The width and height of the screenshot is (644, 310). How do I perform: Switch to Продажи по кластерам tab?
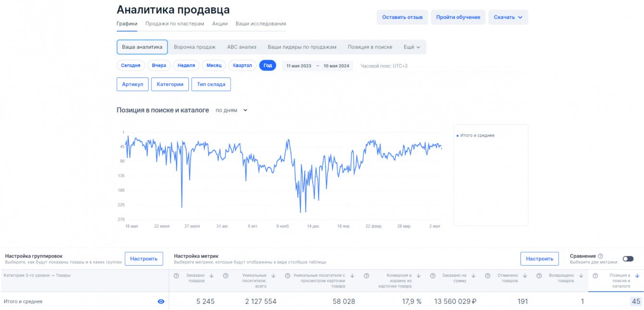pos(175,24)
